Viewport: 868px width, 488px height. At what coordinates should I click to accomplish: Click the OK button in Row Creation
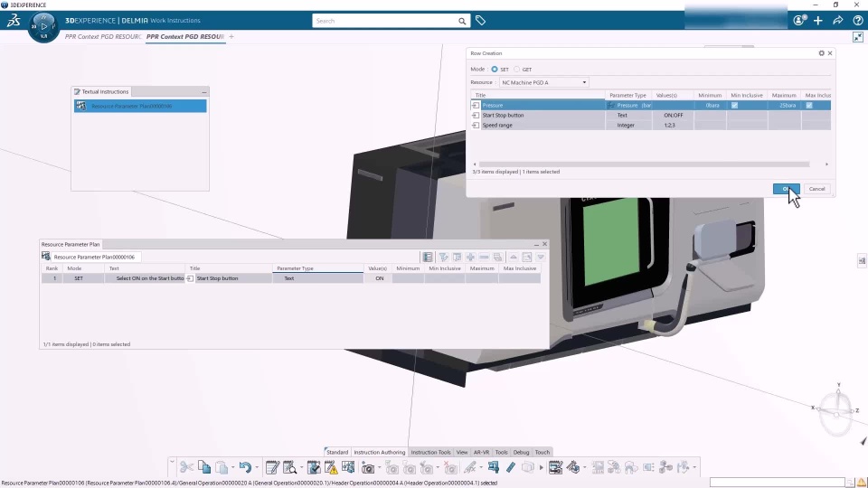click(x=786, y=189)
